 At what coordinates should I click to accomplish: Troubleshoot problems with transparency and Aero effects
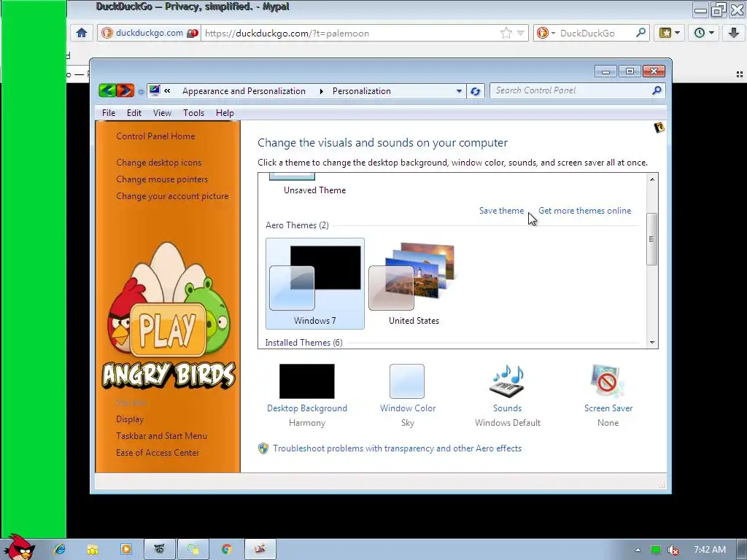[x=397, y=448]
